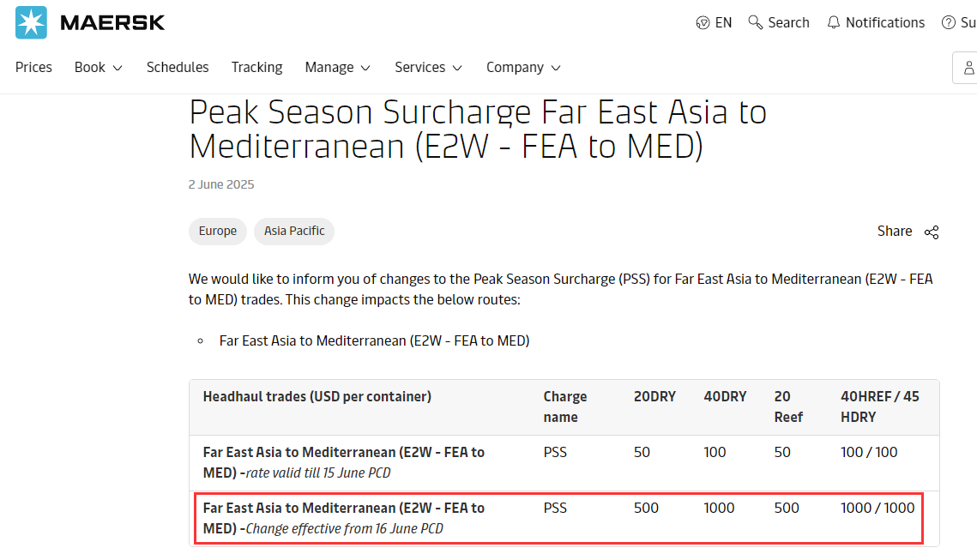
Task: Click the MAERSK wordmark
Action: [112, 23]
